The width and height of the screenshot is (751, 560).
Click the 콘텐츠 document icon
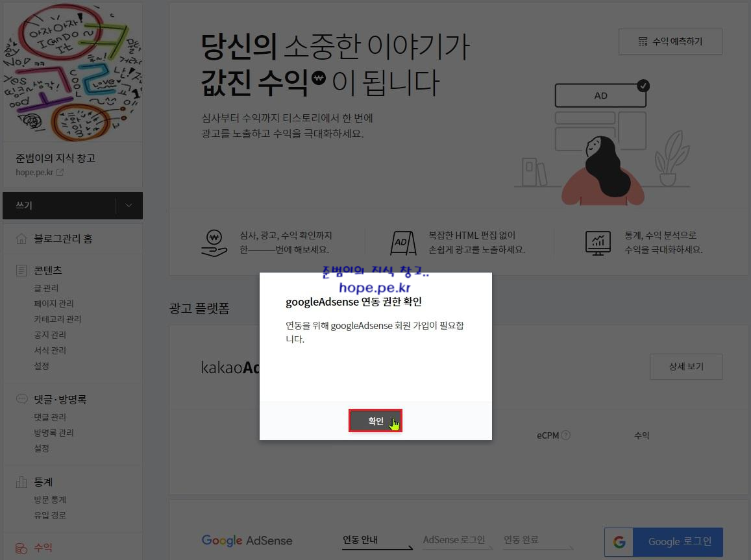pos(21,271)
